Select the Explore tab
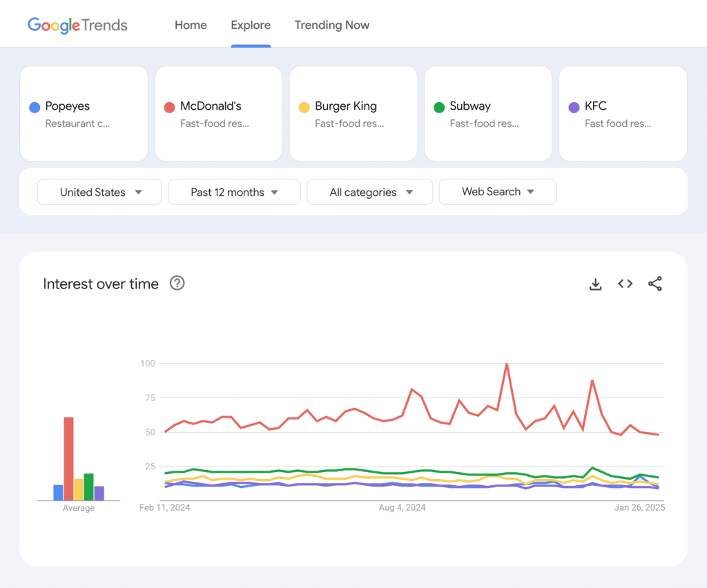Image resolution: width=707 pixels, height=588 pixels. point(251,26)
